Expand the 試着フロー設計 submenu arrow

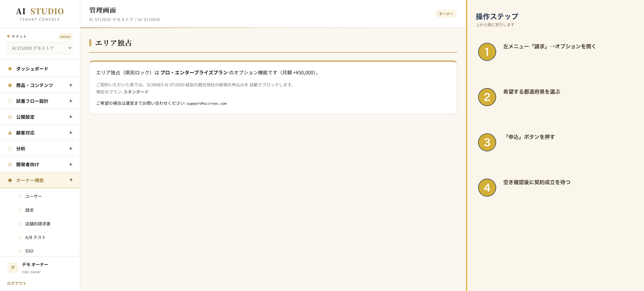pyautogui.click(x=71, y=101)
